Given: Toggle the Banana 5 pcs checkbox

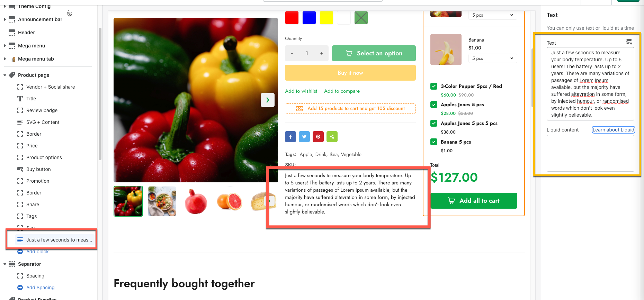Looking at the screenshot, I should point(434,142).
